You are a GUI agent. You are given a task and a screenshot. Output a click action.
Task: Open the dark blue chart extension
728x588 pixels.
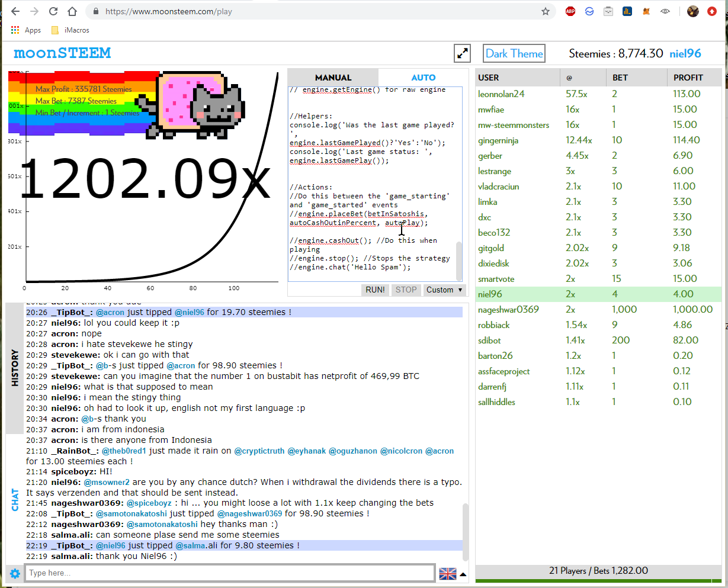627,11
